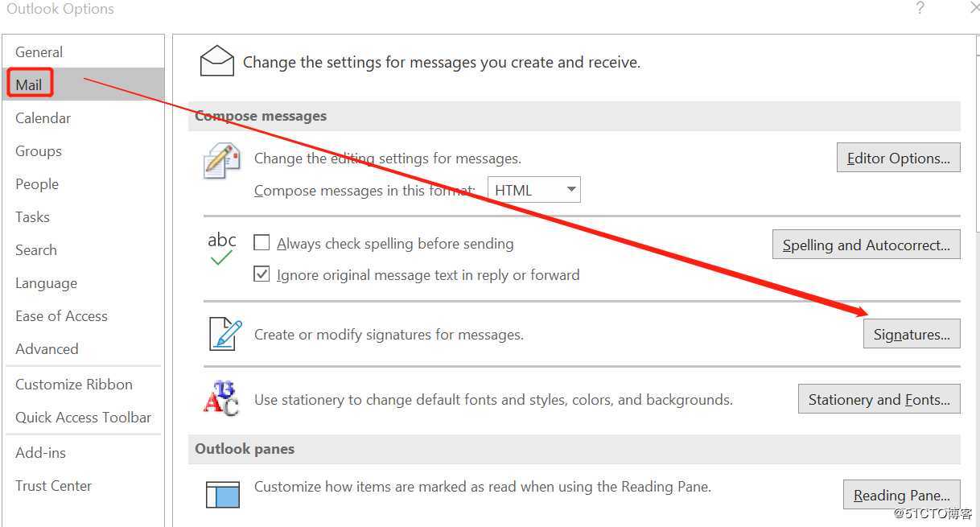Open the Ease of Access category
980x527 pixels.
84,315
